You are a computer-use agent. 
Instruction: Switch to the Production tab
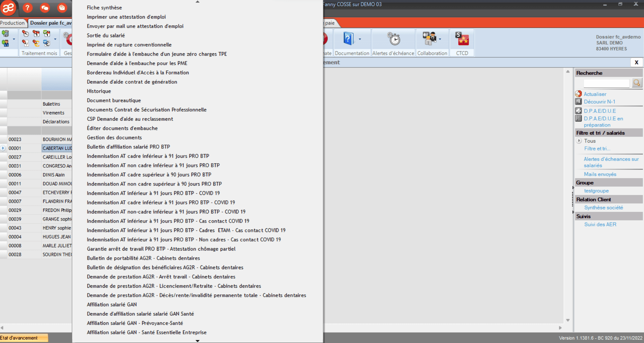pos(13,23)
